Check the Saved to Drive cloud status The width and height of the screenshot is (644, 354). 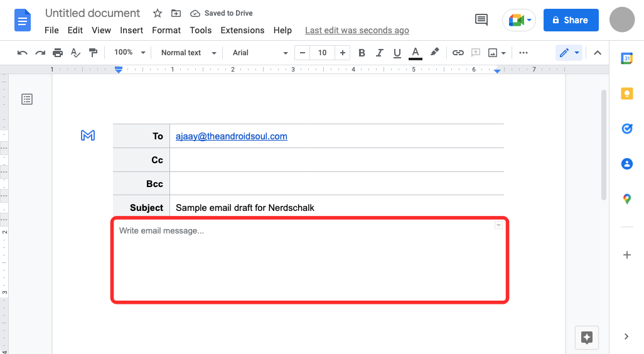[x=222, y=13]
